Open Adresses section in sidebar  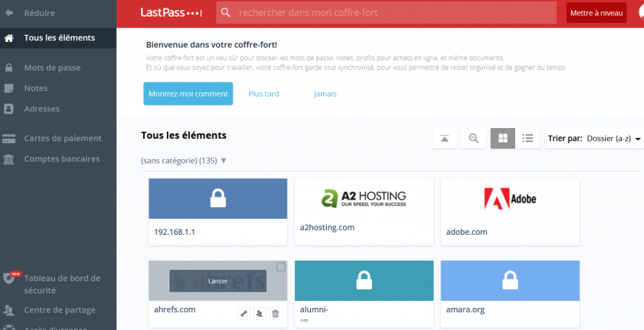pyautogui.click(x=41, y=109)
